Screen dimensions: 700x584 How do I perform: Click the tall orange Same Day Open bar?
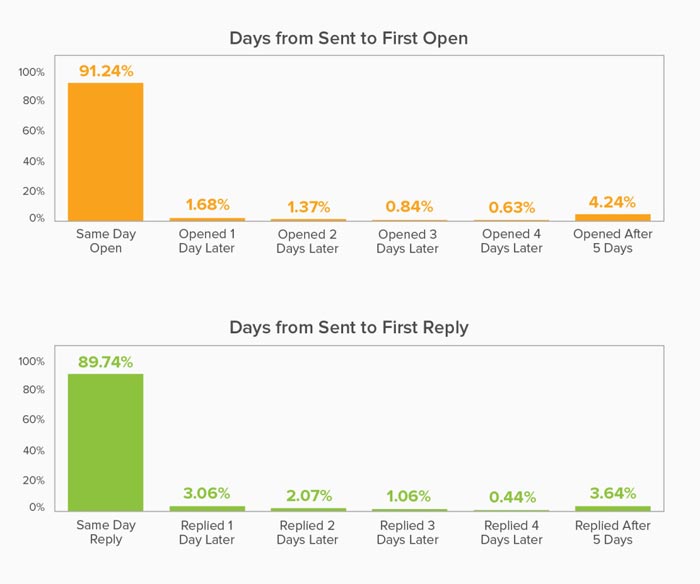[x=106, y=152]
